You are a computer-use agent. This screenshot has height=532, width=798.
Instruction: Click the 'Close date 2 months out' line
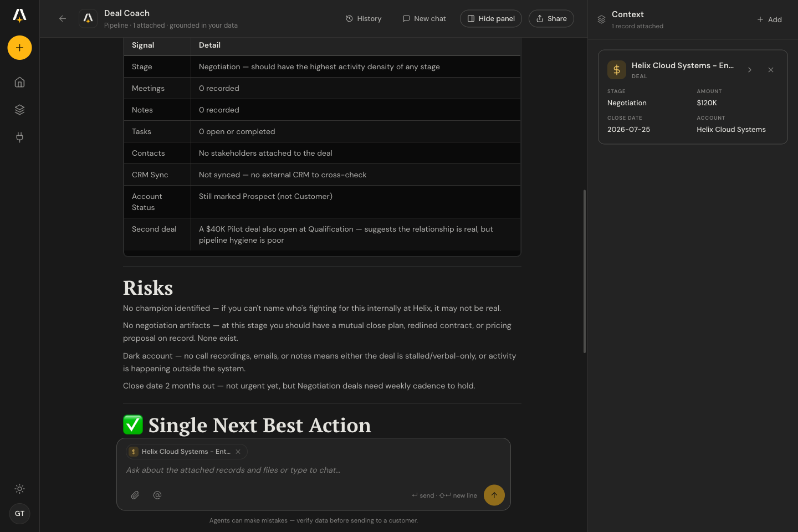pos(299,386)
